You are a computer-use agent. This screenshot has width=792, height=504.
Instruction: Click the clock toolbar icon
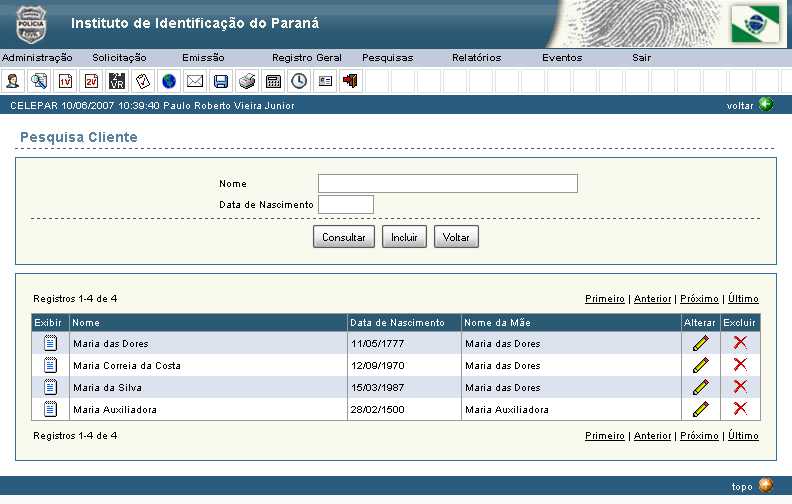pyautogui.click(x=299, y=81)
